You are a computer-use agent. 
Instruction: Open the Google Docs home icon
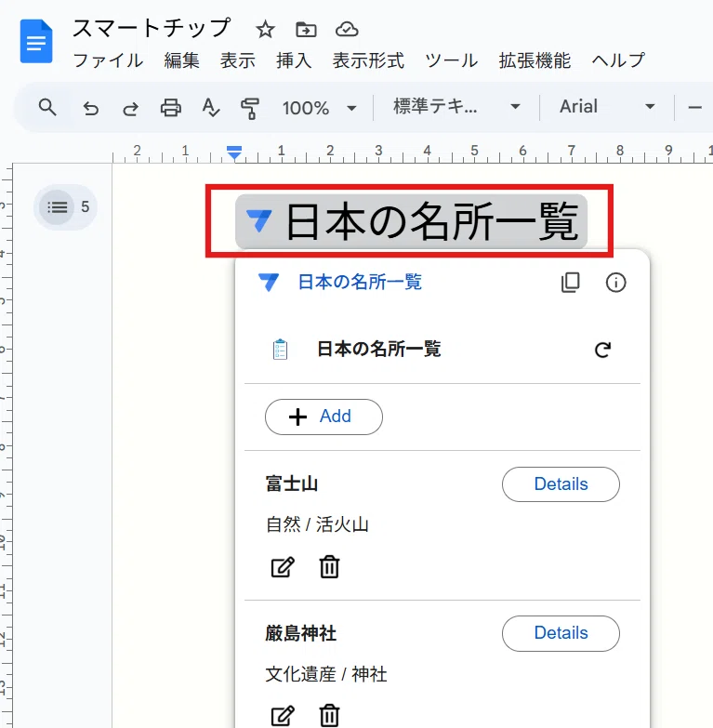click(36, 41)
